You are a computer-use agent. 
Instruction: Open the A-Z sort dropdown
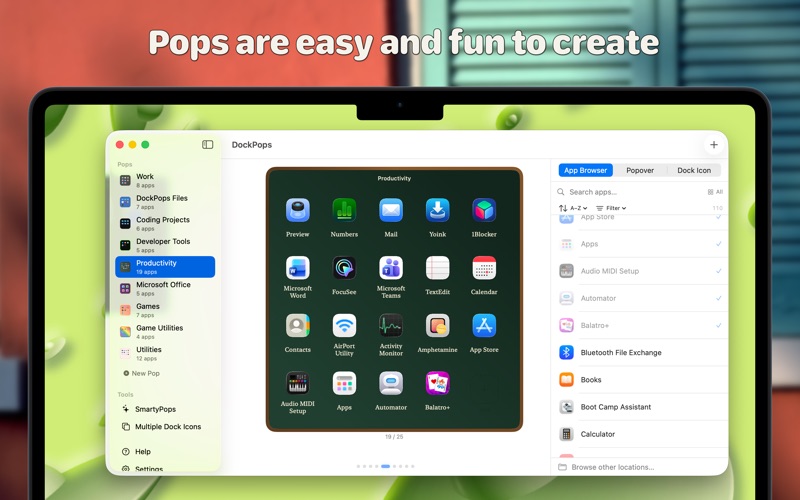point(573,208)
